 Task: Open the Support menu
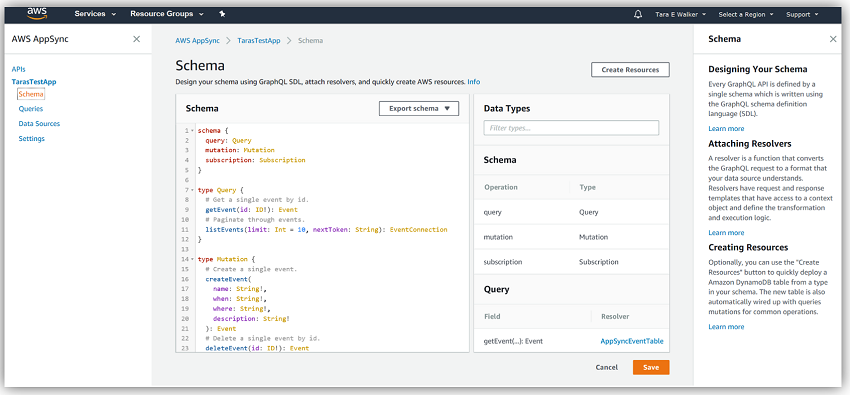802,15
